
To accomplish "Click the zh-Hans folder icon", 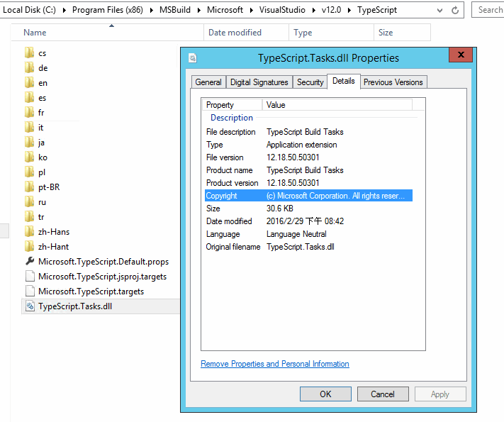I will pos(29,232).
